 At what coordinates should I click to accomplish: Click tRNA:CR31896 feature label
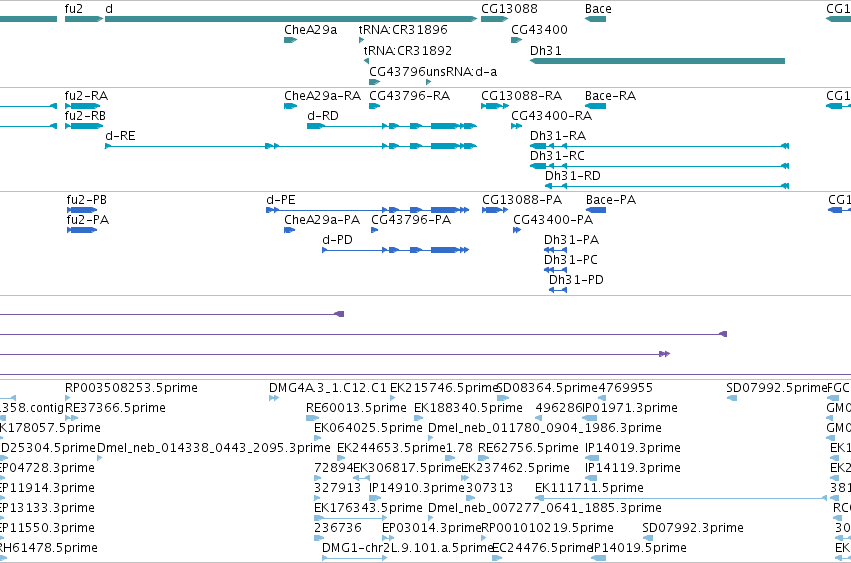click(x=403, y=30)
